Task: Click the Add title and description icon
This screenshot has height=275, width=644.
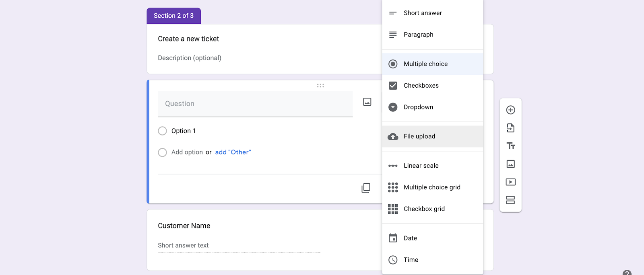Action: (x=510, y=146)
